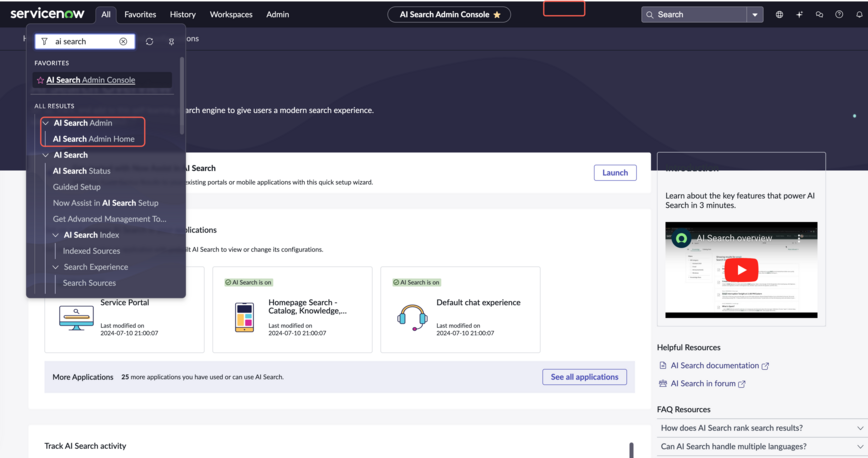The width and height of the screenshot is (868, 458).
Task: Open the Admin menu
Action: tap(277, 14)
